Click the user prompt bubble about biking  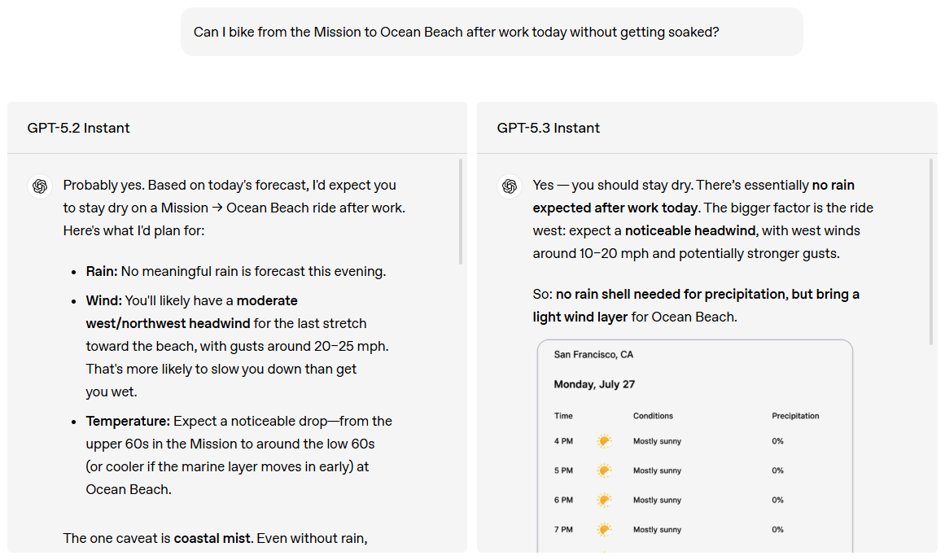pos(492,32)
